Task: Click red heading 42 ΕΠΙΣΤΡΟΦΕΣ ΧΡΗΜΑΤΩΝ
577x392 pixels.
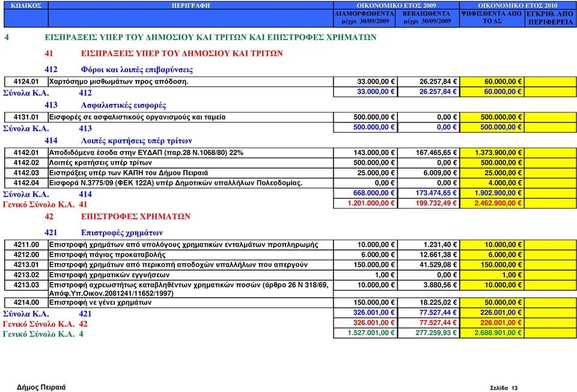Action: pyautogui.click(x=117, y=216)
